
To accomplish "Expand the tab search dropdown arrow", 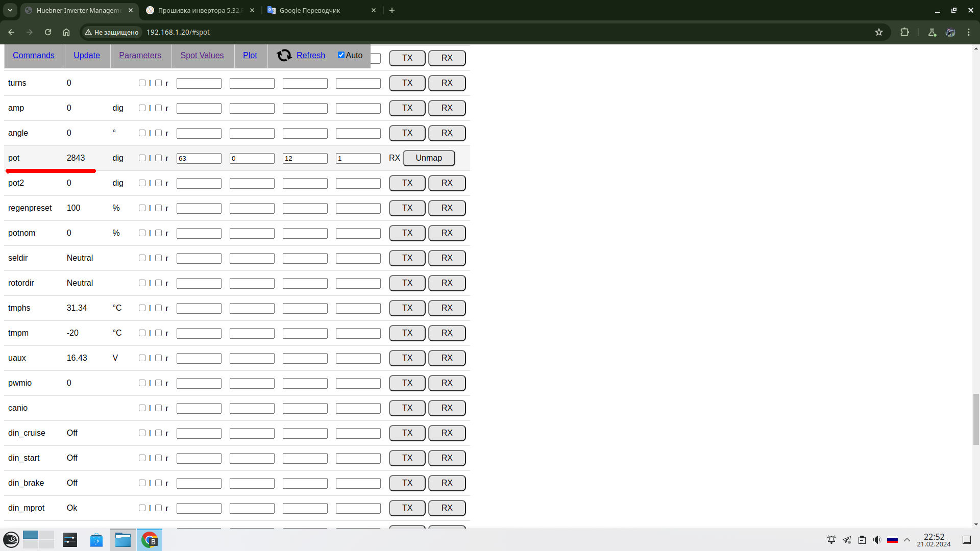I will [x=10, y=10].
